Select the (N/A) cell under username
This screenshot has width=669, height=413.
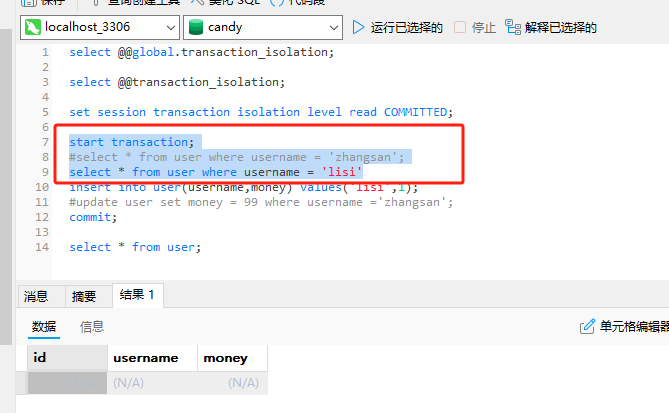pyautogui.click(x=152, y=383)
